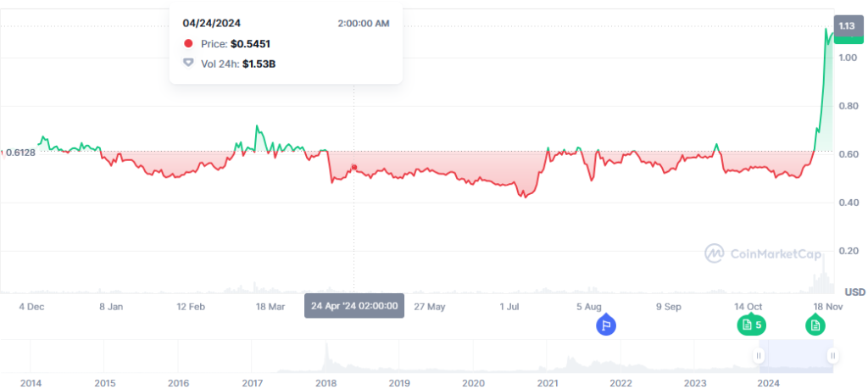The image size is (868, 389).
Task: Open the green news marker labeled 5
Action: point(749,324)
